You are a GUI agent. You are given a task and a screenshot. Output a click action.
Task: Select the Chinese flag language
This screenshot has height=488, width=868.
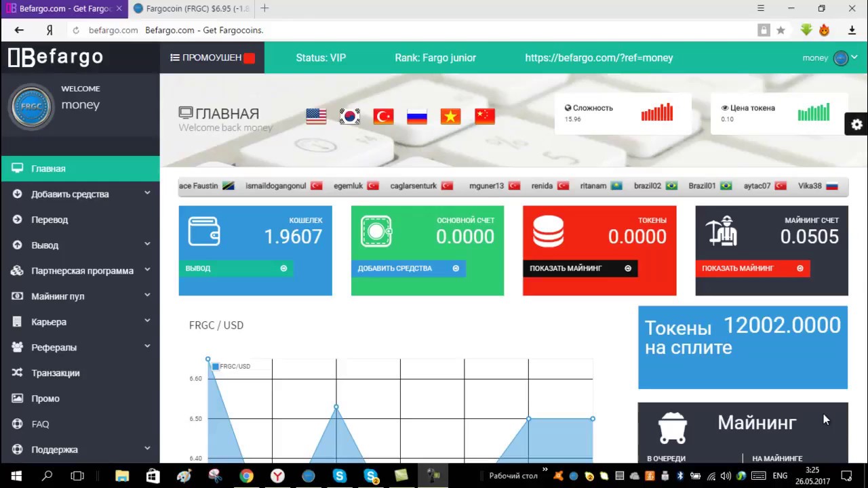pos(485,116)
